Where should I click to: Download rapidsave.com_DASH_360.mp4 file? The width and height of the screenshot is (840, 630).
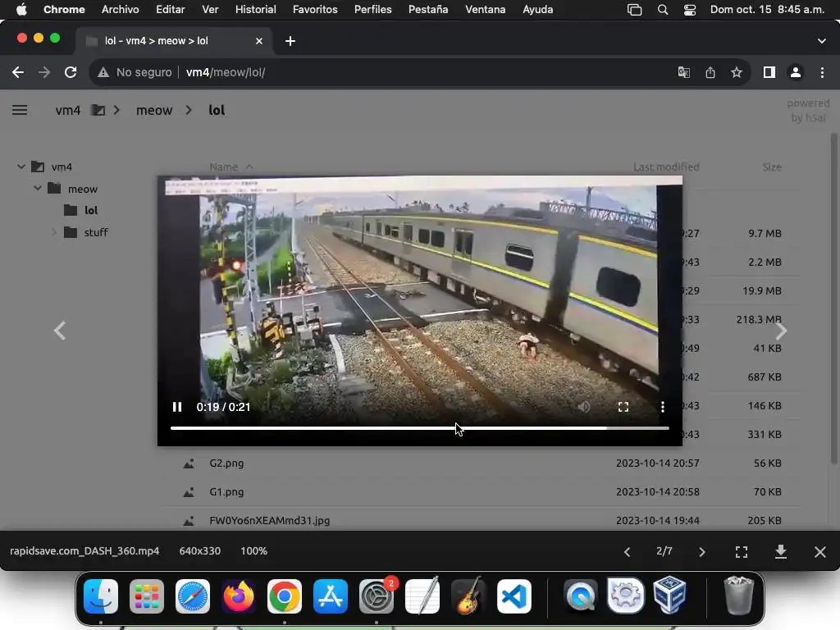click(x=781, y=551)
